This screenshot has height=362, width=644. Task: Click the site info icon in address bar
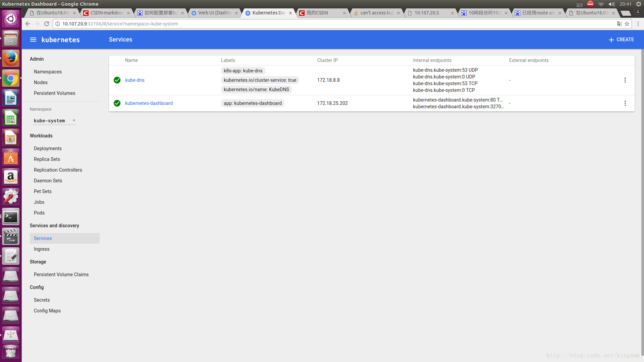(58, 24)
